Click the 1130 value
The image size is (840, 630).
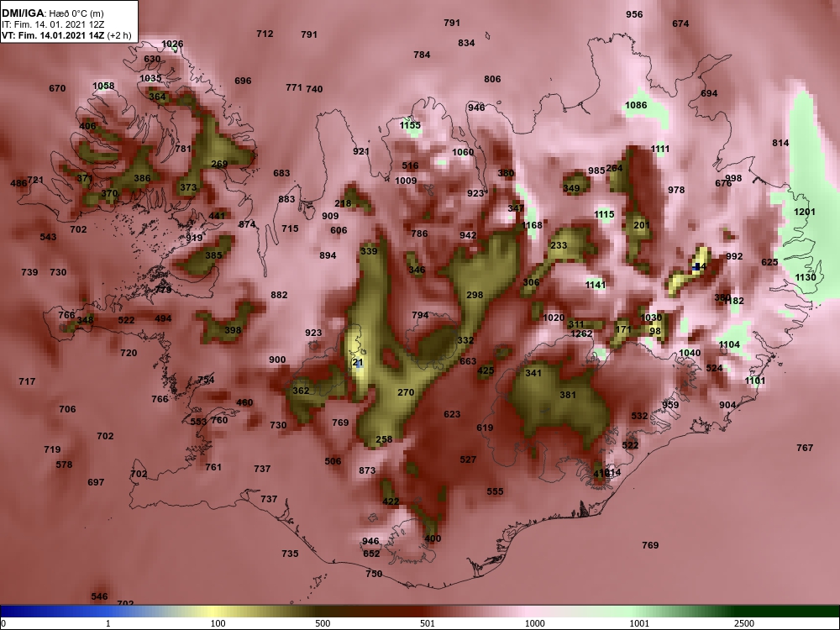(x=806, y=277)
